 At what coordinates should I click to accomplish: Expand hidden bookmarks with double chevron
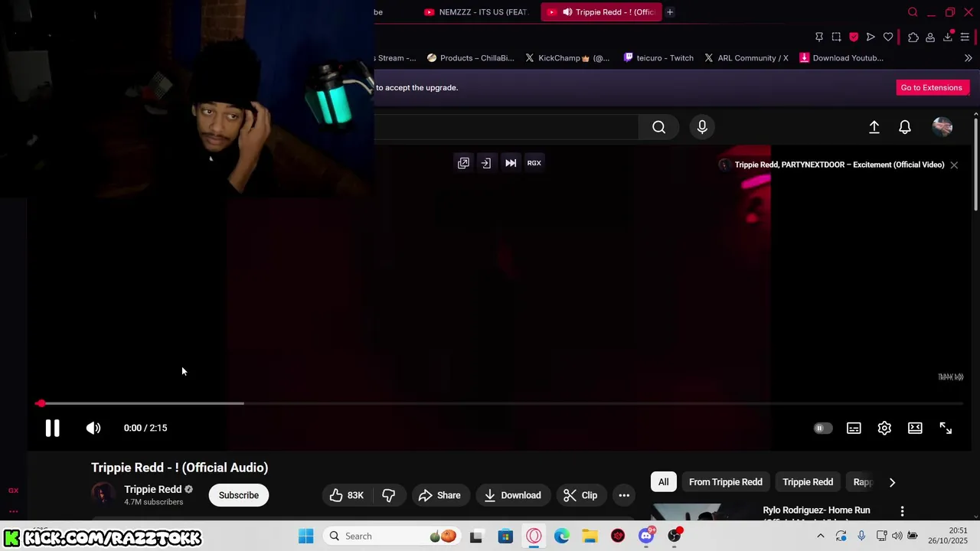[x=968, y=58]
